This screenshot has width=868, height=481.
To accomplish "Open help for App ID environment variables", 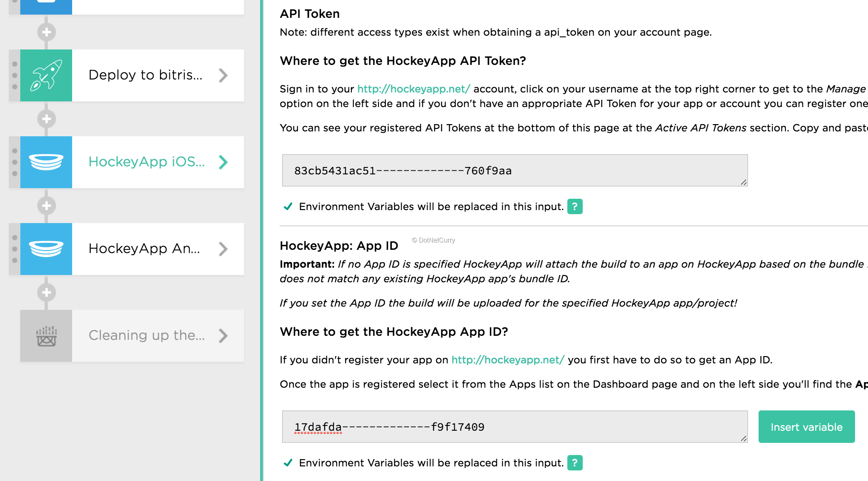I will (x=575, y=463).
